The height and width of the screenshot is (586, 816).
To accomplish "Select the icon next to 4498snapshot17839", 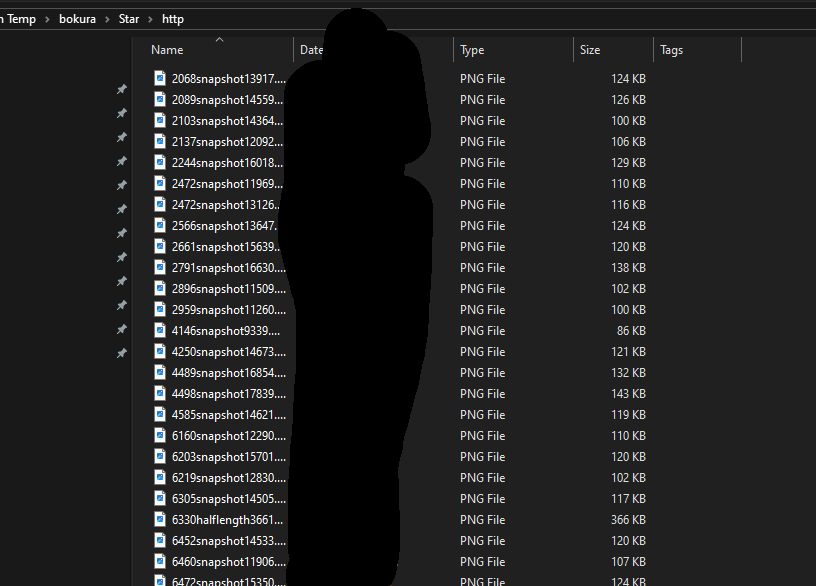I will point(160,393).
